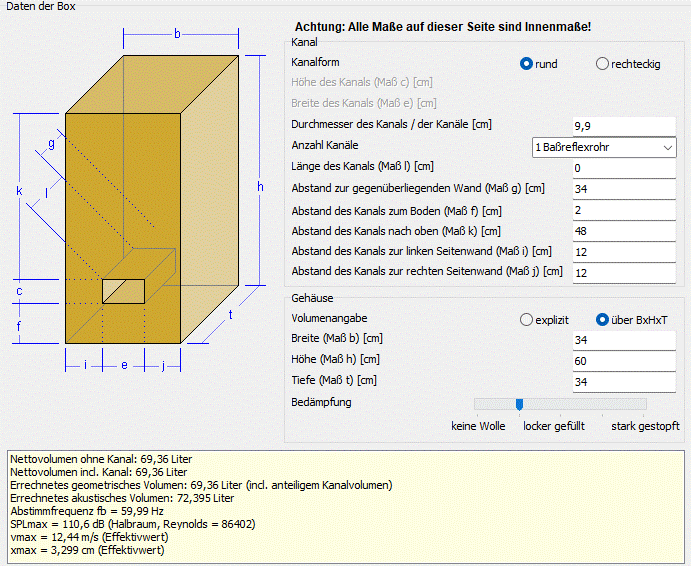Open the 'Anzahl Kanäle' dropdown

604,148
